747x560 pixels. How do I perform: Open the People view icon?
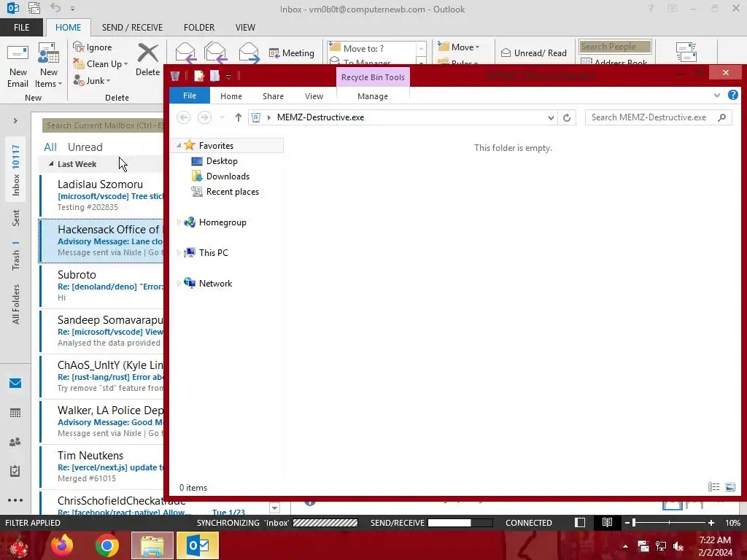coord(15,442)
